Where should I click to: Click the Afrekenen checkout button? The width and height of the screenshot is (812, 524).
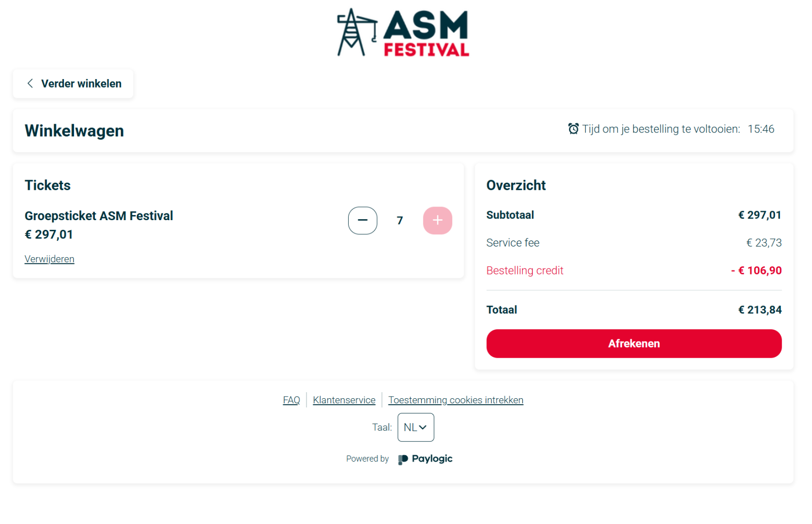[x=634, y=343]
